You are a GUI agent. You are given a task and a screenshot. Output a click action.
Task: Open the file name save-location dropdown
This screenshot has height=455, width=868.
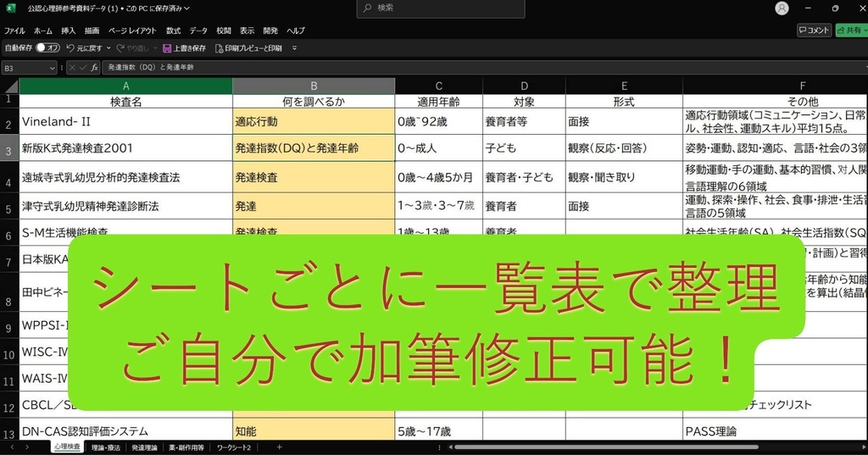click(186, 8)
